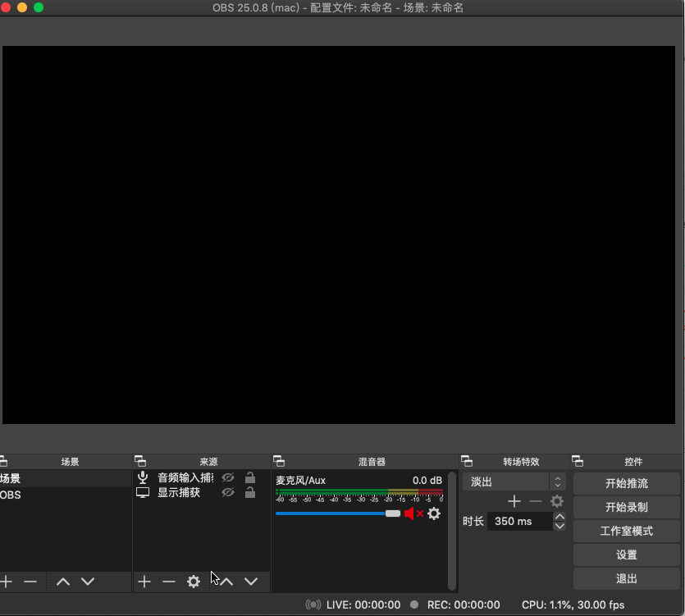
Task: Move the scene up with the arrow
Action: point(62,582)
